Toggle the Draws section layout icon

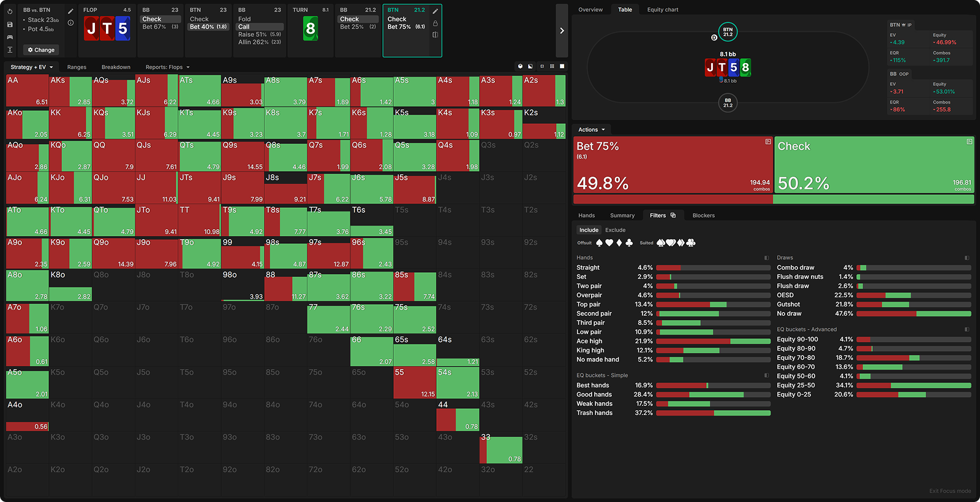(x=967, y=258)
